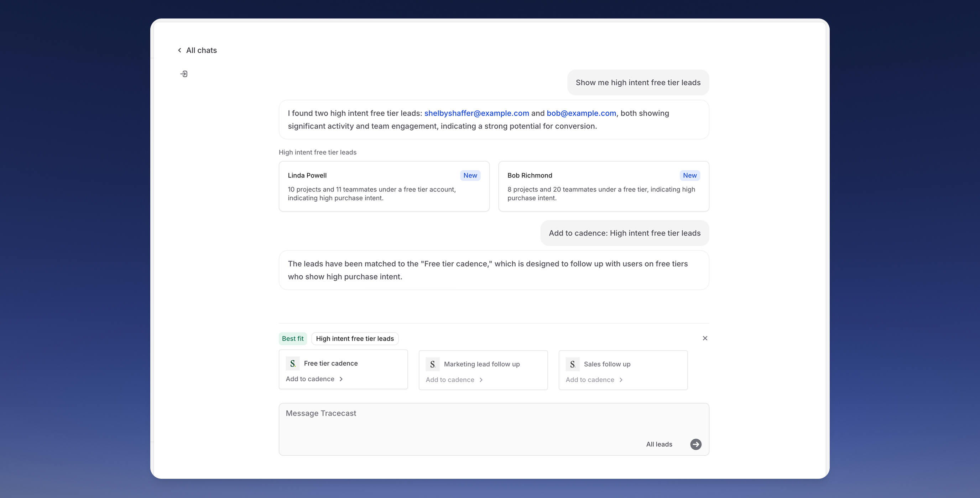Click the Sales follow up S logo
The height and width of the screenshot is (498, 980).
coord(573,364)
